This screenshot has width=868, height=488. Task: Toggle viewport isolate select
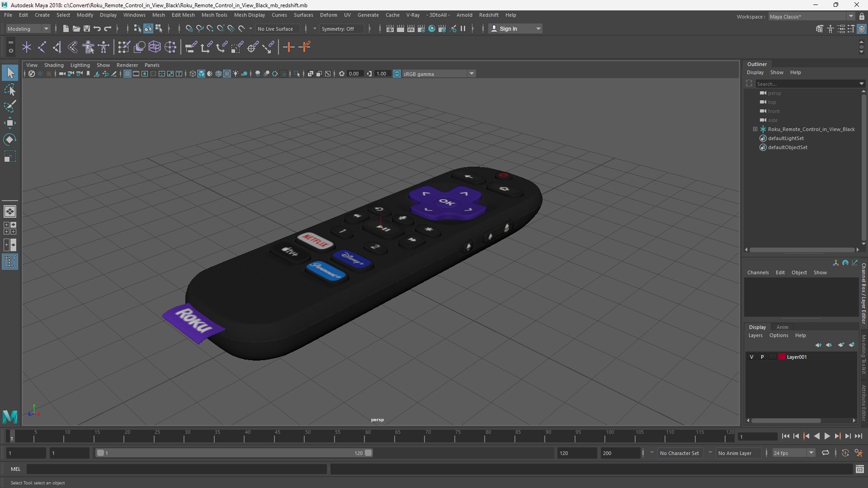[297, 74]
